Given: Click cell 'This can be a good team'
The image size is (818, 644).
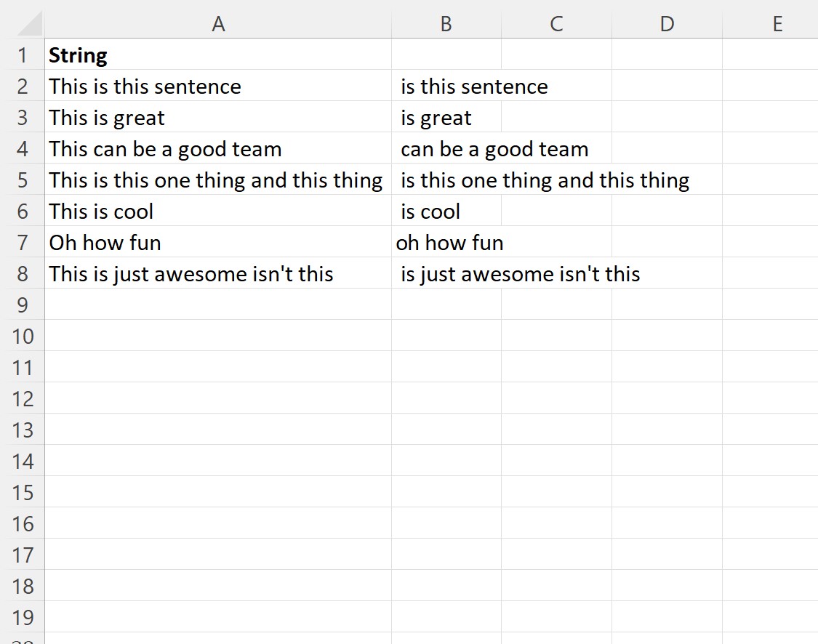Looking at the screenshot, I should [218, 148].
